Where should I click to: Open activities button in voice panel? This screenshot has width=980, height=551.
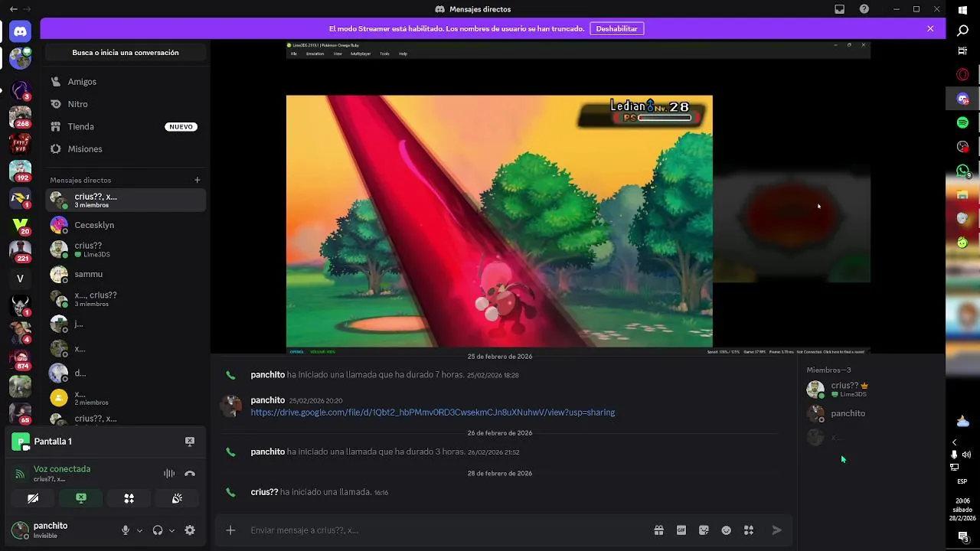pos(129,498)
